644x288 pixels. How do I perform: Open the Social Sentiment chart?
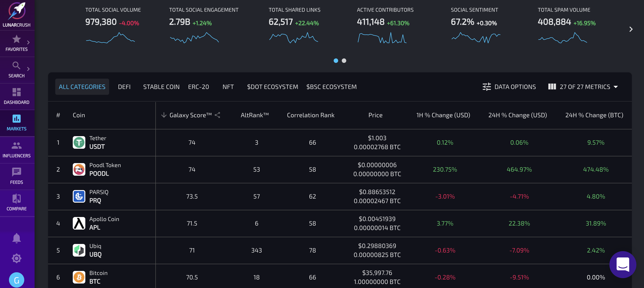tap(476, 38)
